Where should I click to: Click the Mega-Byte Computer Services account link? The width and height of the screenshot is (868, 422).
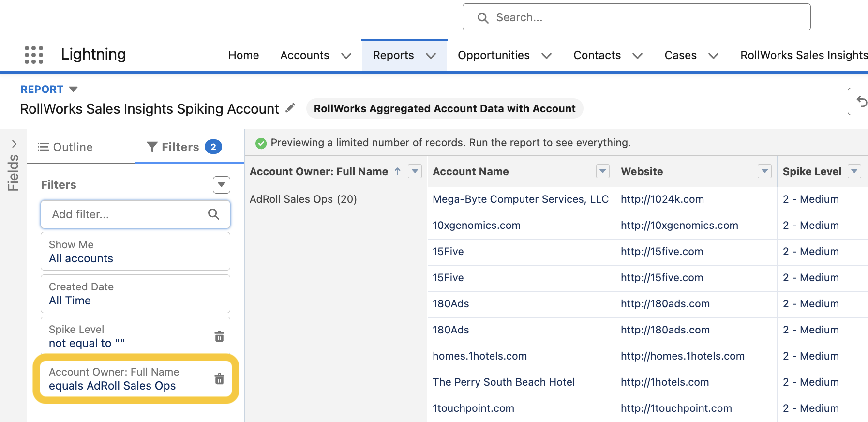pos(520,199)
